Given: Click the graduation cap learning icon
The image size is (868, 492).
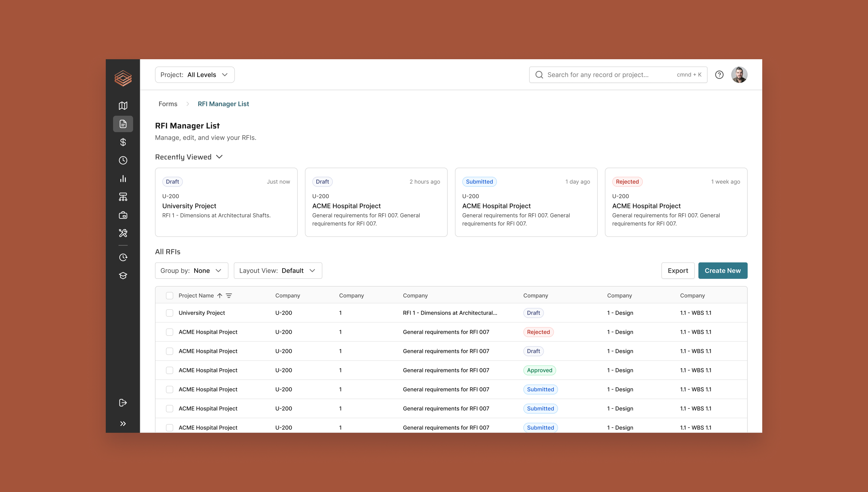Looking at the screenshot, I should pyautogui.click(x=123, y=276).
